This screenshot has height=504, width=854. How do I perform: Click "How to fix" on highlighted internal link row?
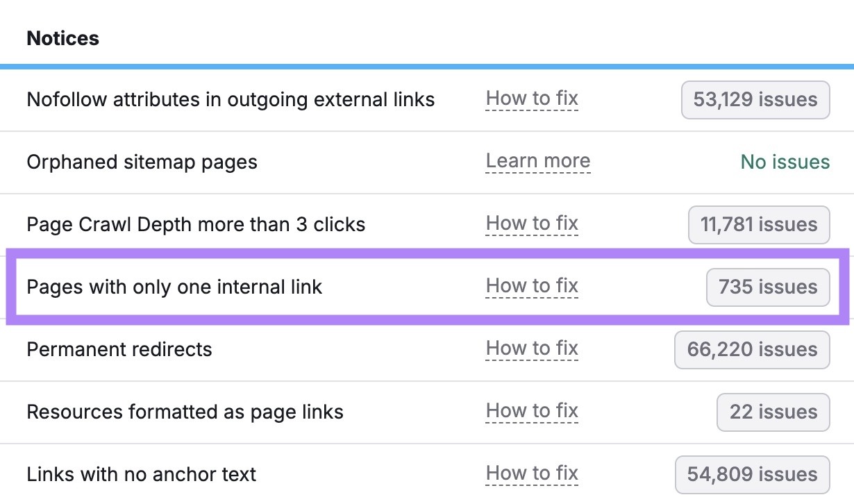tap(532, 286)
